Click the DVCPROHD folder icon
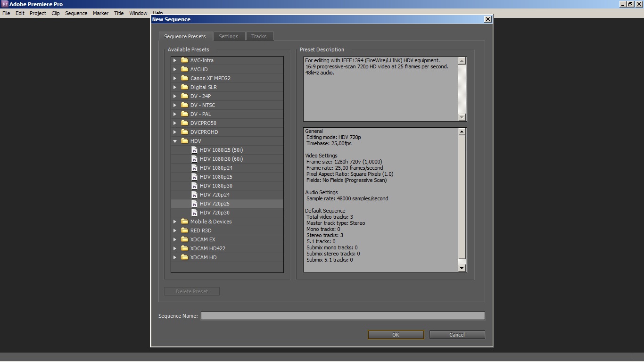Viewport: 644px width, 362px height. click(184, 132)
